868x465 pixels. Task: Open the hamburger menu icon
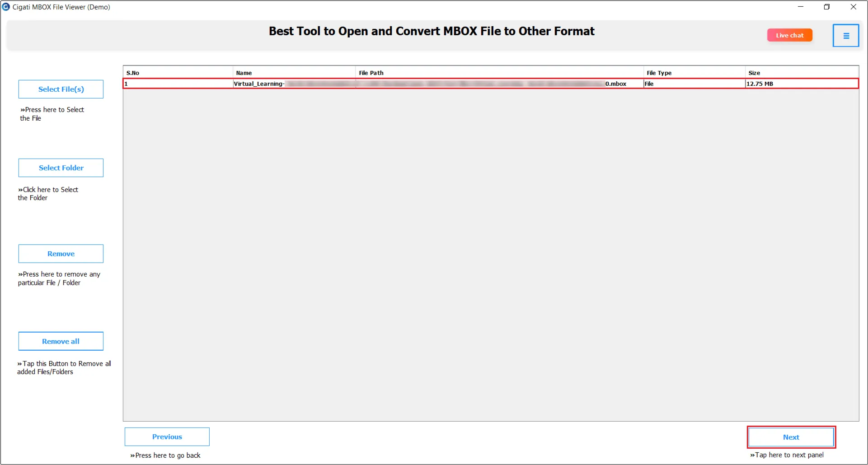[846, 36]
